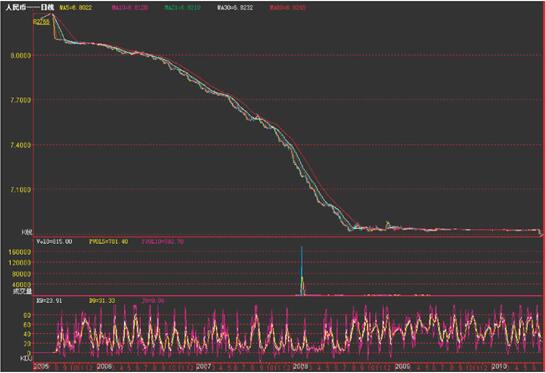Select the red MA60 indicator label
546x373 pixels.
(288, 7)
